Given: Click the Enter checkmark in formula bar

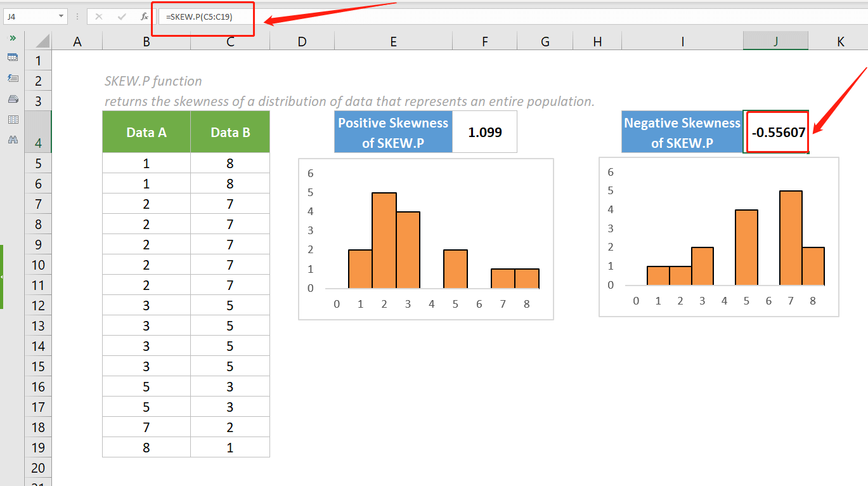Looking at the screenshot, I should click(122, 16).
